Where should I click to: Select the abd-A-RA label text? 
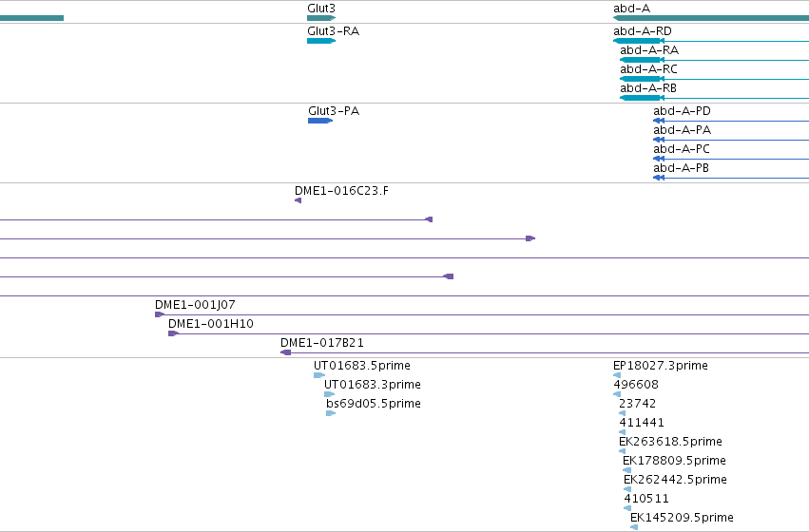pyautogui.click(x=649, y=50)
